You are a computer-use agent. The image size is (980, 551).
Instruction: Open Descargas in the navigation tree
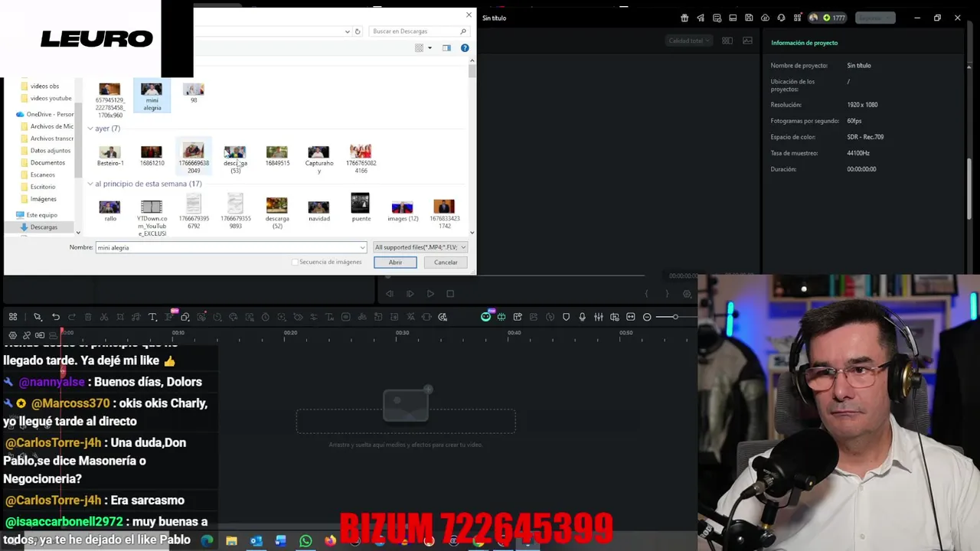tap(44, 227)
